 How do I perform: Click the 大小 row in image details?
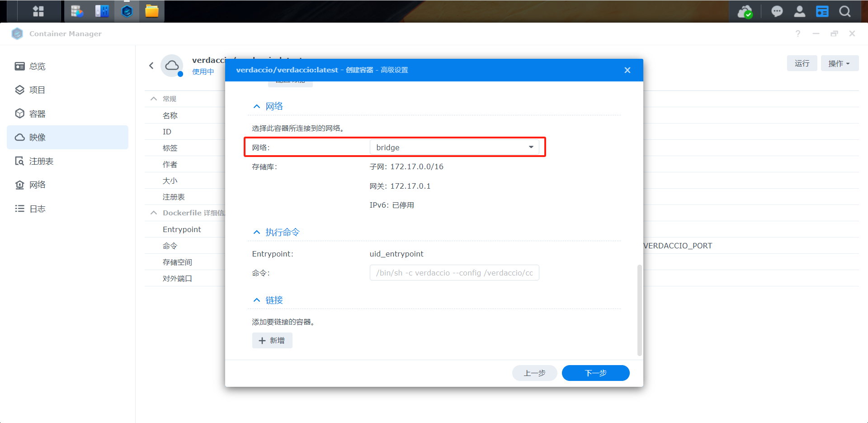point(185,181)
